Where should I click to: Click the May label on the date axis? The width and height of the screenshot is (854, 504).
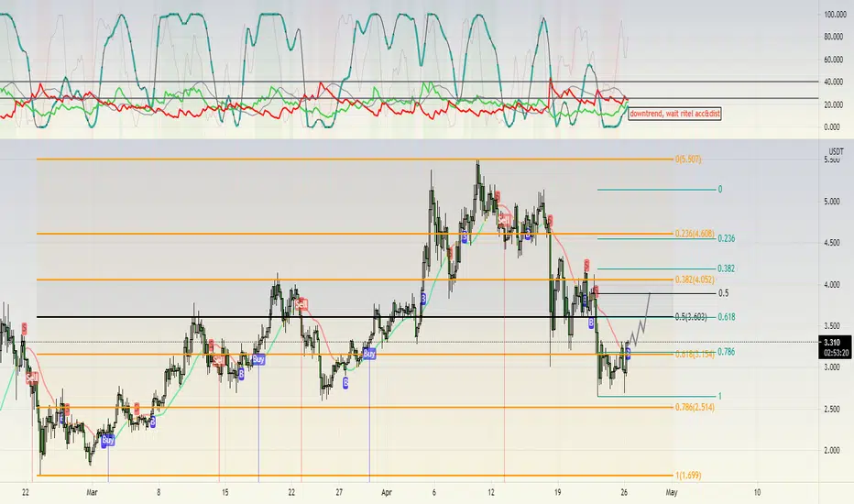click(x=672, y=493)
